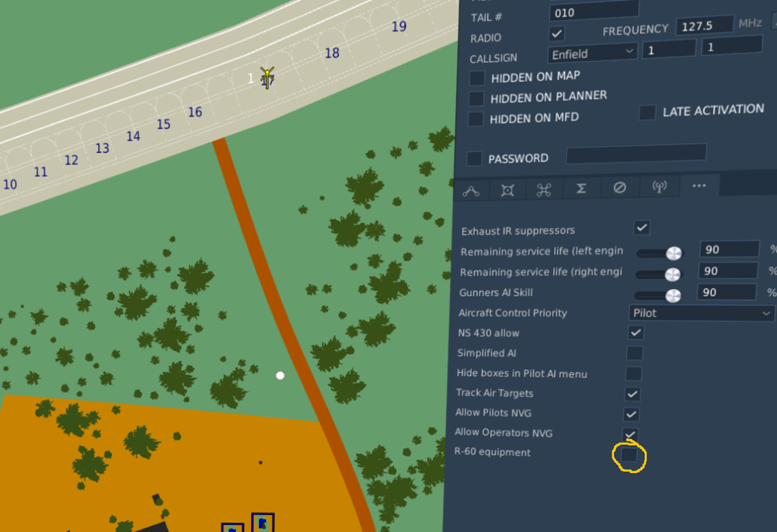Enable R-60 equipment checkbox
The image size is (777, 532).
629,455
